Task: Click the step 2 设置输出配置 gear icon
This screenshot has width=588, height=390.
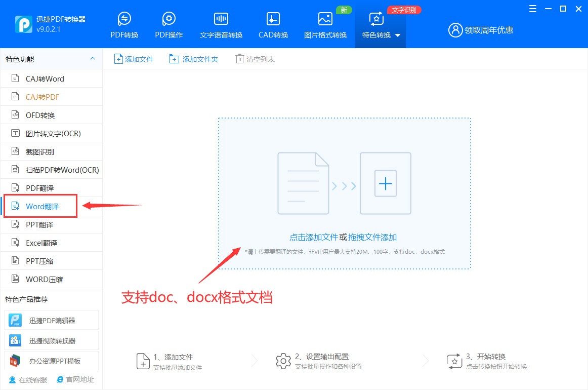Action: coord(283,361)
